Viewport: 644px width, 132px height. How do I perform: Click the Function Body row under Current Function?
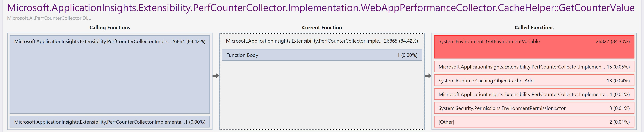(x=321, y=55)
